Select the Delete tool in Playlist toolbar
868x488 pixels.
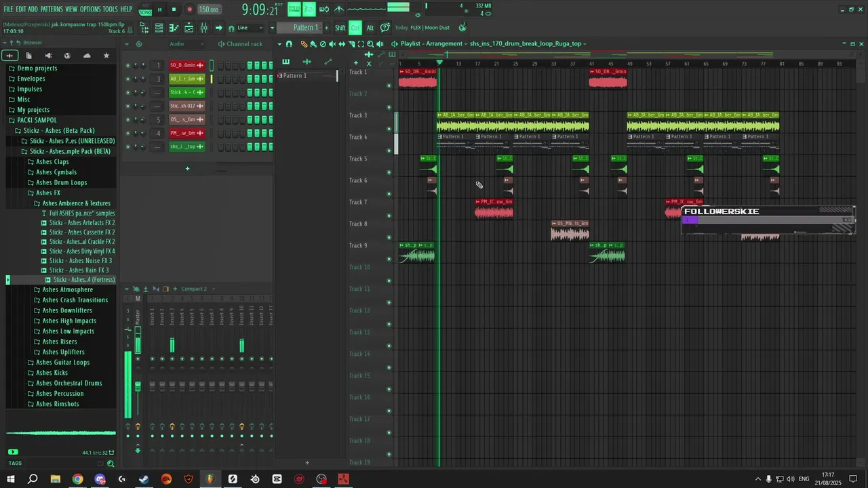(x=323, y=44)
